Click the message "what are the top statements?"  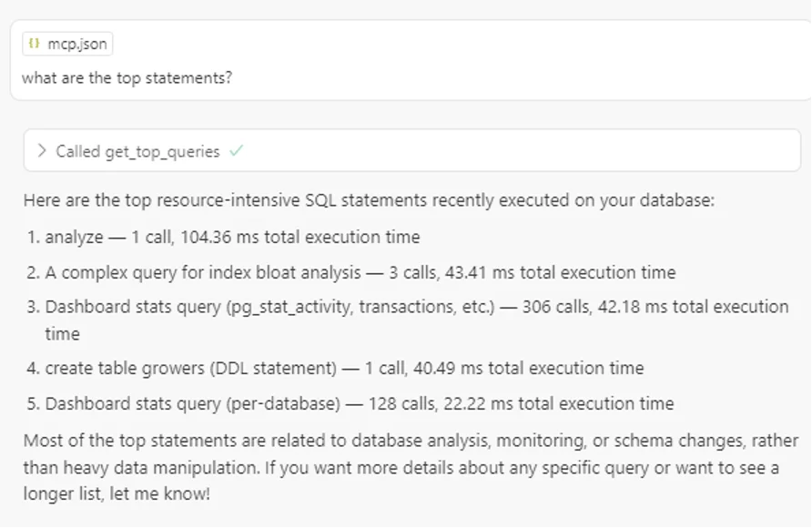point(127,78)
